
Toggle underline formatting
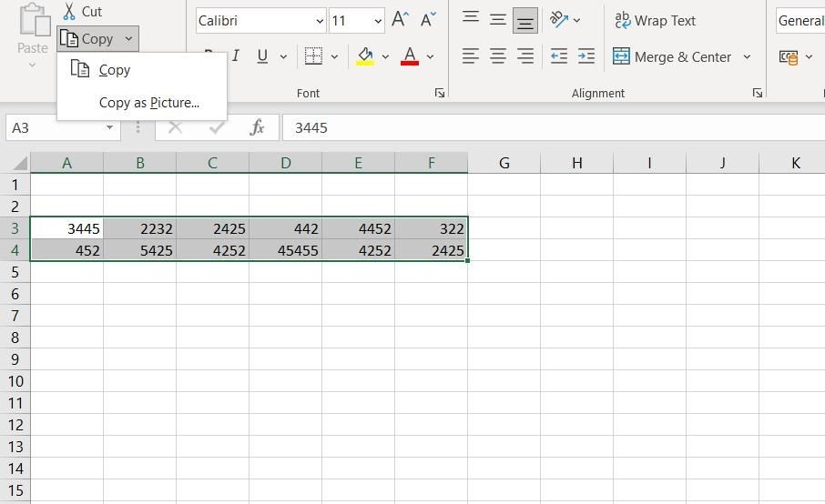click(262, 55)
